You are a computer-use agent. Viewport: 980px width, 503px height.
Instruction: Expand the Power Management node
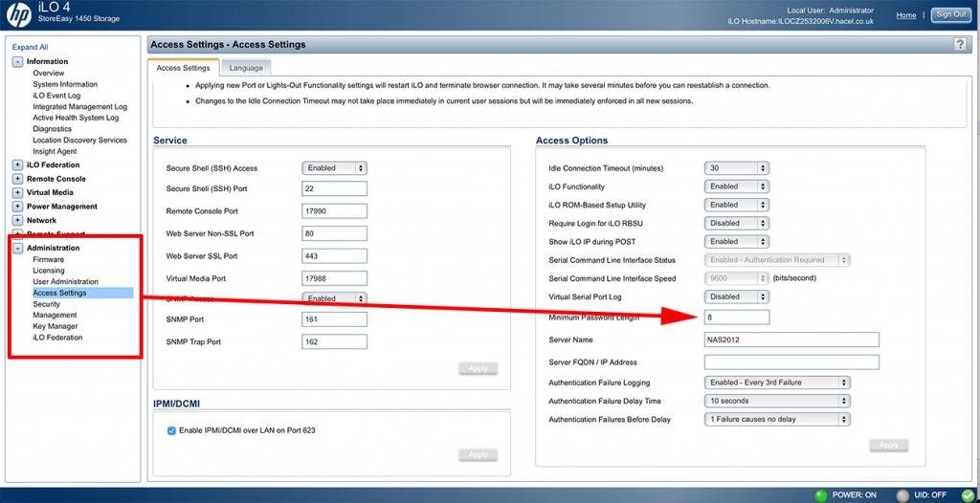coord(17,207)
